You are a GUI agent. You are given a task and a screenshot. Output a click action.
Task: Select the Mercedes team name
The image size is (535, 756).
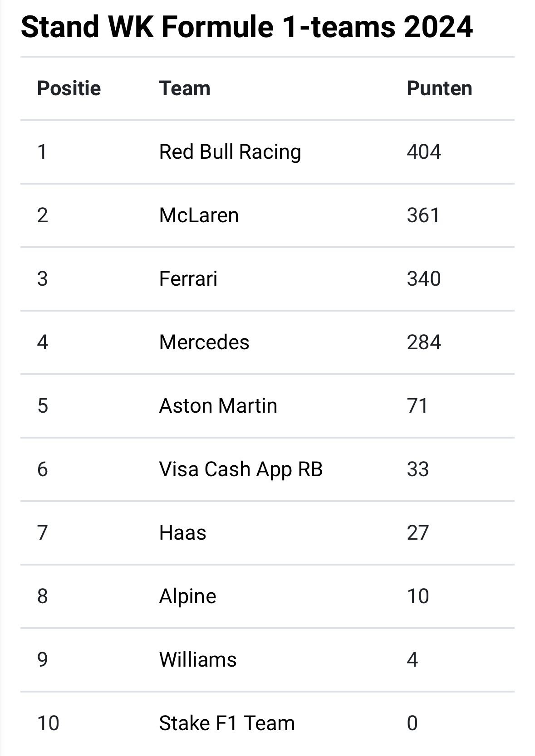[x=204, y=342]
